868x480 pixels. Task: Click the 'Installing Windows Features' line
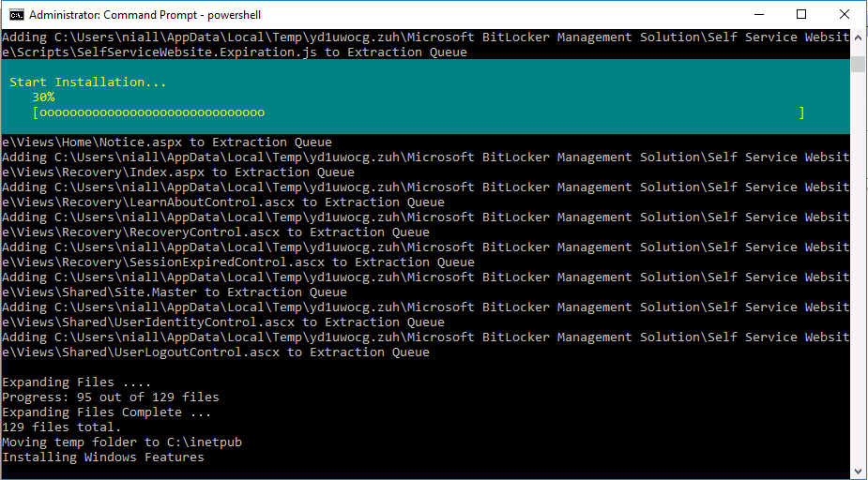pos(103,457)
